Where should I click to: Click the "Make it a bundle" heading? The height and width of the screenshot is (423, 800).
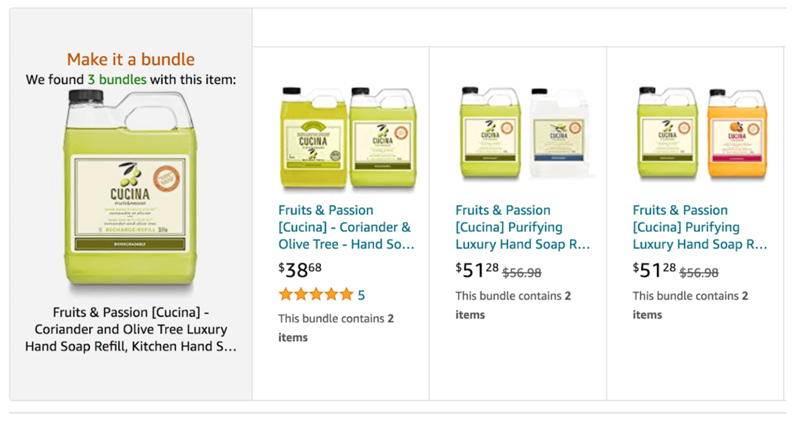pyautogui.click(x=131, y=60)
